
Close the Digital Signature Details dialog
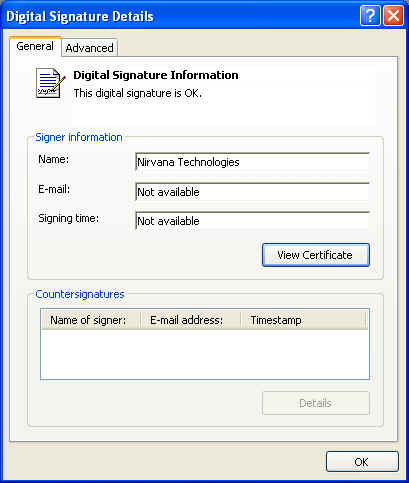click(x=393, y=15)
